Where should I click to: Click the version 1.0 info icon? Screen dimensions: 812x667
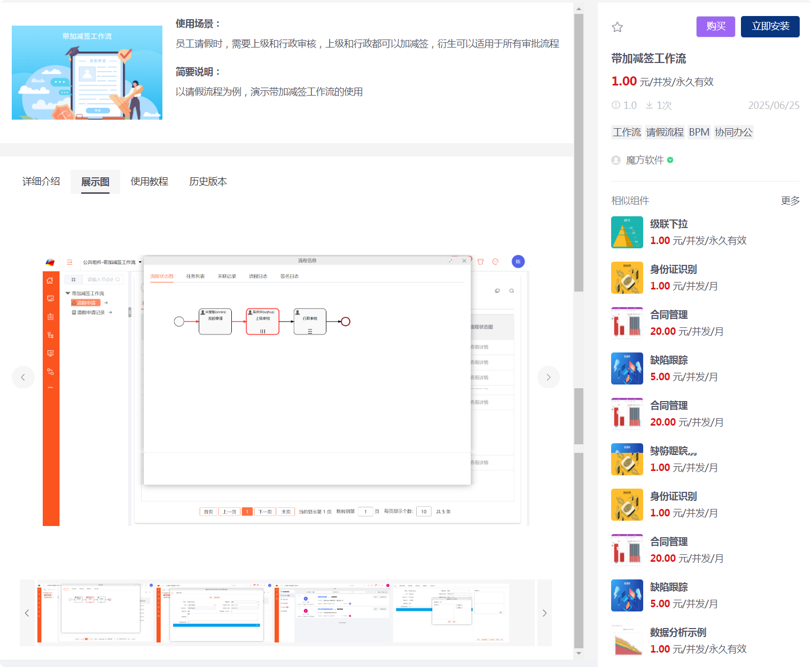(616, 105)
